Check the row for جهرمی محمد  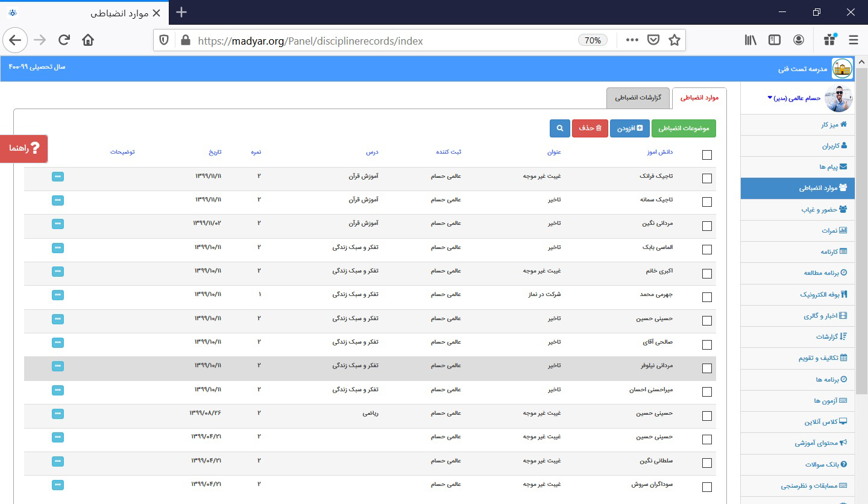click(707, 297)
